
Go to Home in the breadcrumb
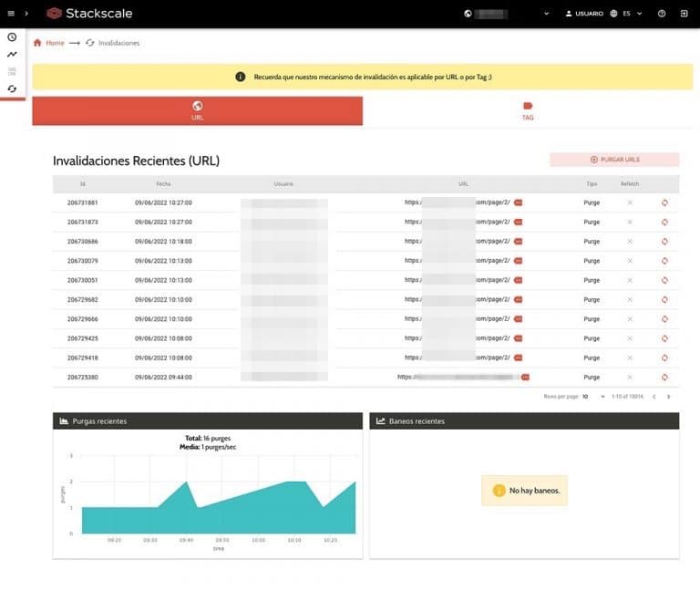coord(49,43)
